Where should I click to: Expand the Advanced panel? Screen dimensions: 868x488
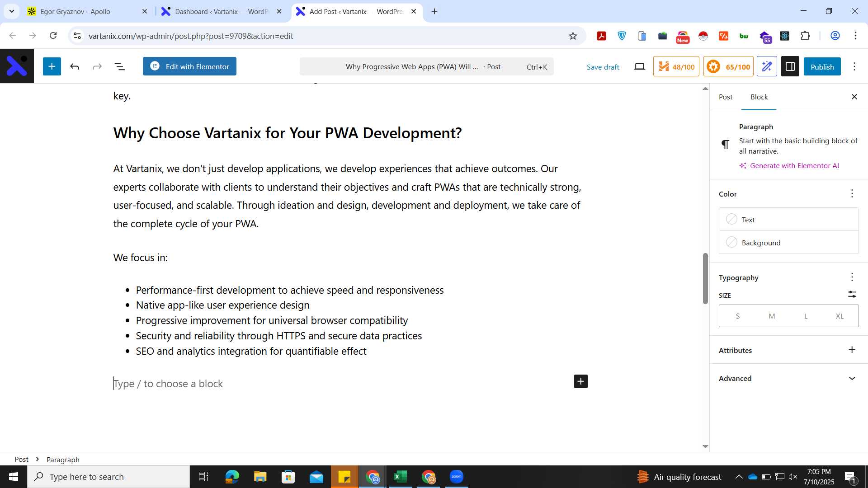point(788,379)
